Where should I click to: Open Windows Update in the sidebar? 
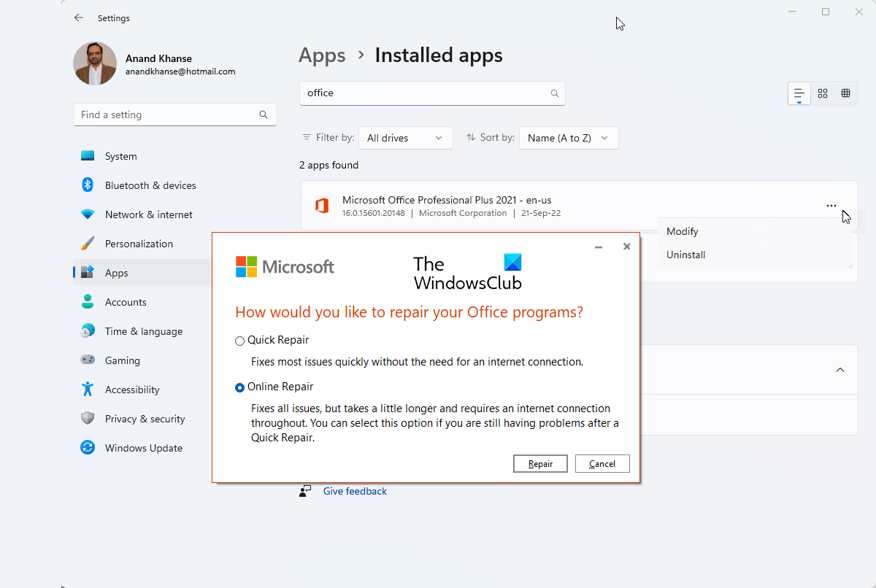[143, 448]
